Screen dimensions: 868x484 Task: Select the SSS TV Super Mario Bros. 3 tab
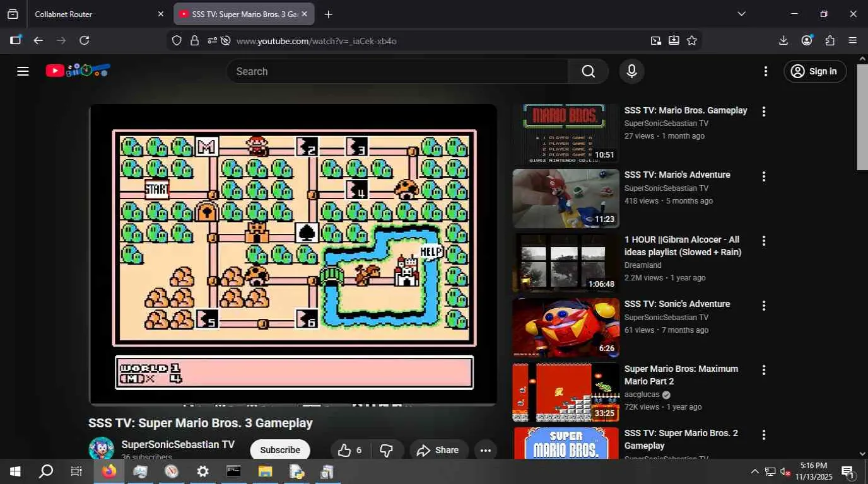[x=244, y=14]
